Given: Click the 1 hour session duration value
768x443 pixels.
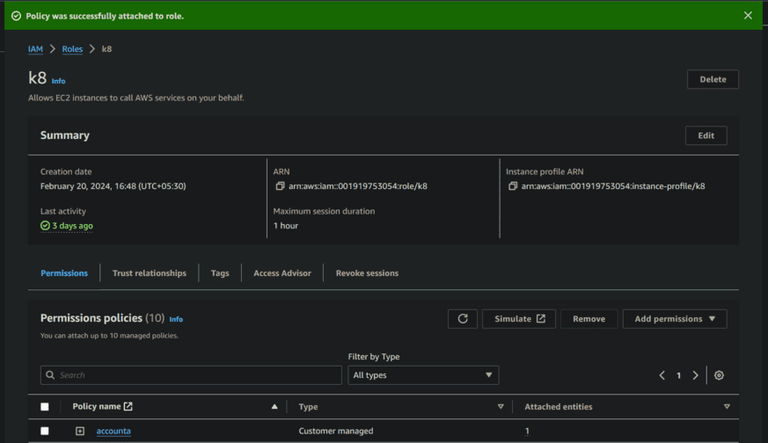Looking at the screenshot, I should (286, 225).
